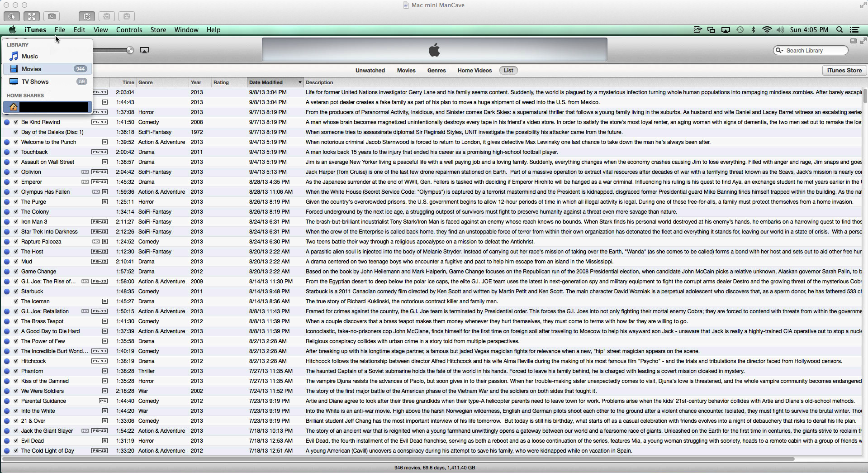Open the Wi-Fi menu bar icon
This screenshot has height=473, width=868.
pos(767,30)
